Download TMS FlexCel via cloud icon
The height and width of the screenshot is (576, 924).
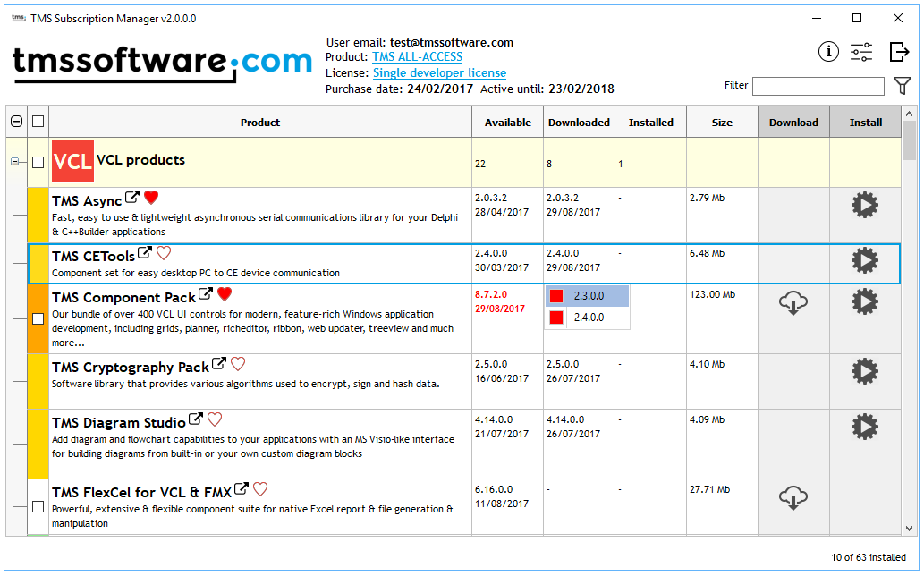click(x=793, y=496)
